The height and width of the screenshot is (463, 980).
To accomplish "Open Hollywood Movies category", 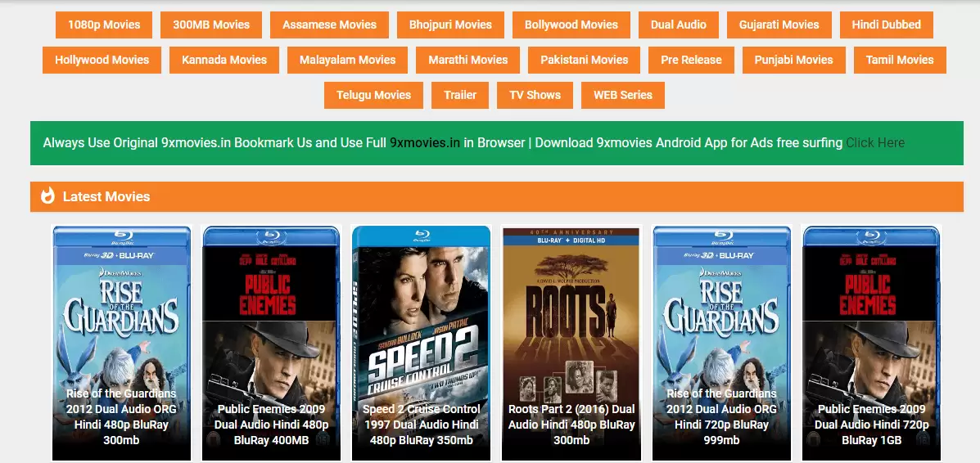I will [x=102, y=60].
